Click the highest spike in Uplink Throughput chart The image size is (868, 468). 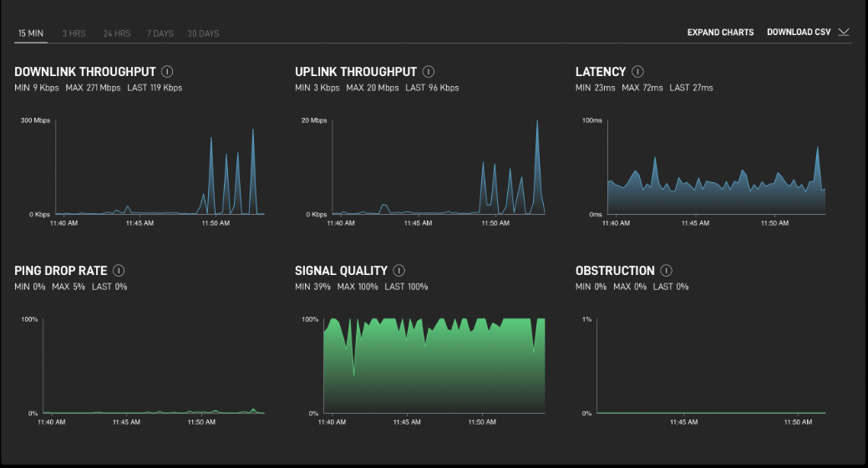tap(536, 122)
